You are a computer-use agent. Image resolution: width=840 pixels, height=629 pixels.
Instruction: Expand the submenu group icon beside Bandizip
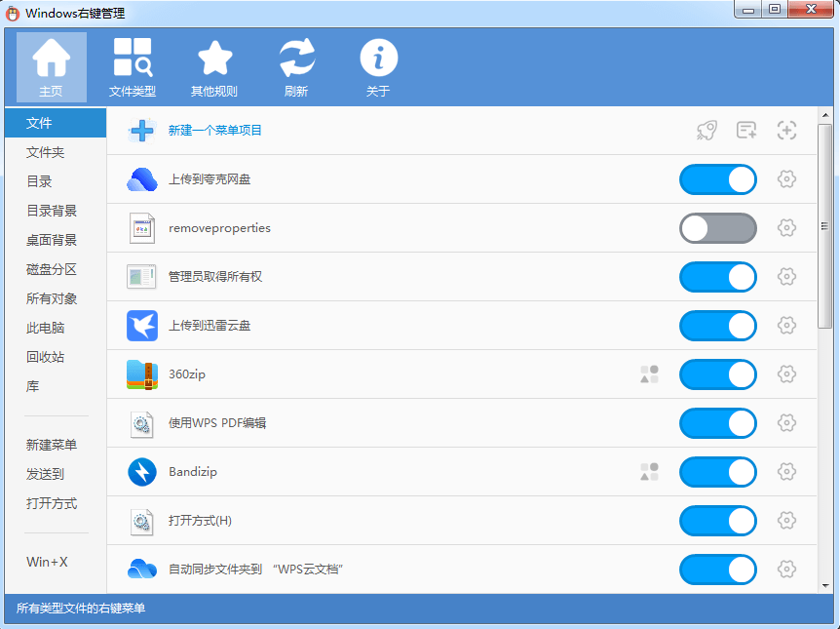649,472
